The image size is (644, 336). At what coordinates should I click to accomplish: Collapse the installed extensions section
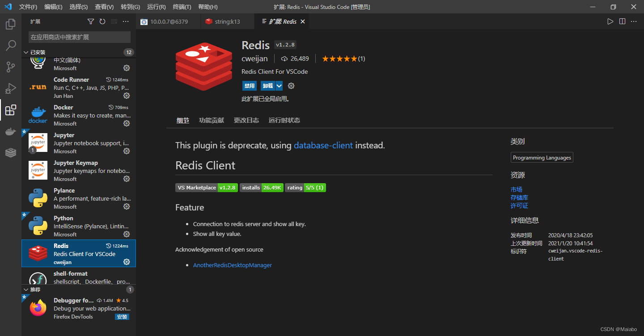coord(26,52)
